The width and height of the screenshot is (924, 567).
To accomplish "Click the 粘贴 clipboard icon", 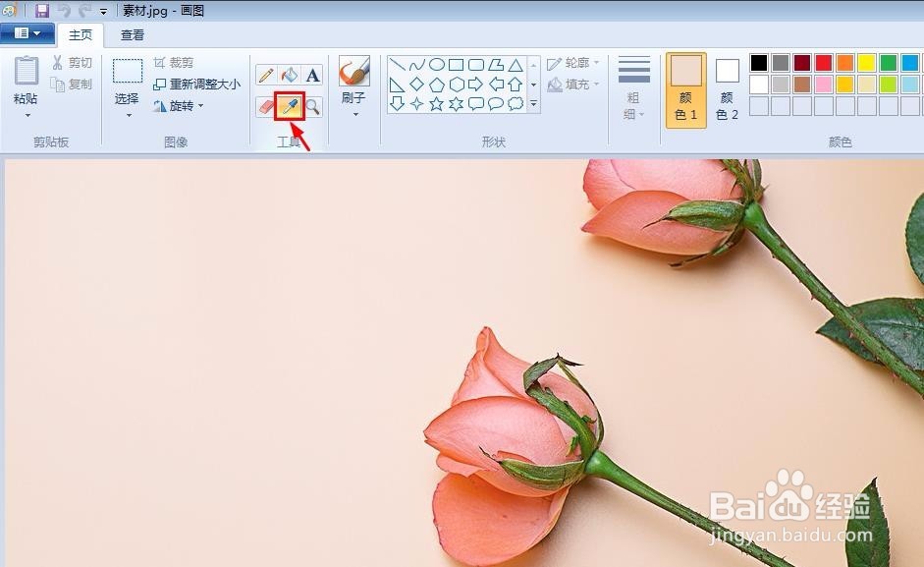I will coord(26,71).
